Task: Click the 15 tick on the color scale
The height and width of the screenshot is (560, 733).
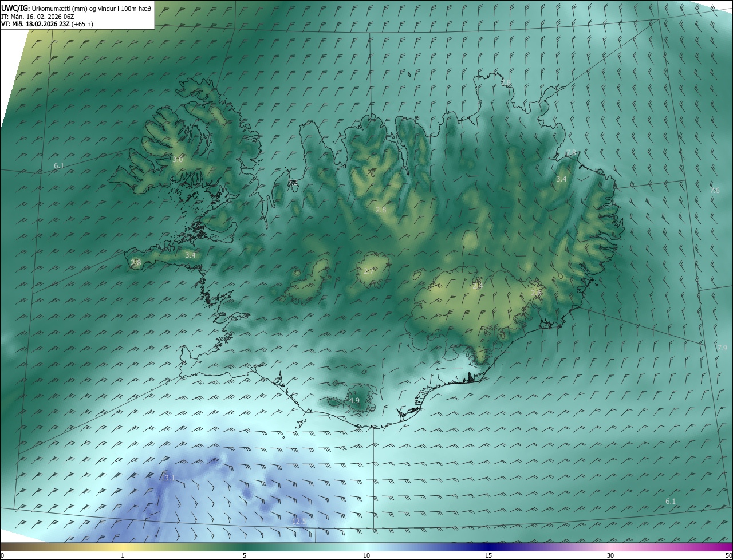Action: 488,555
